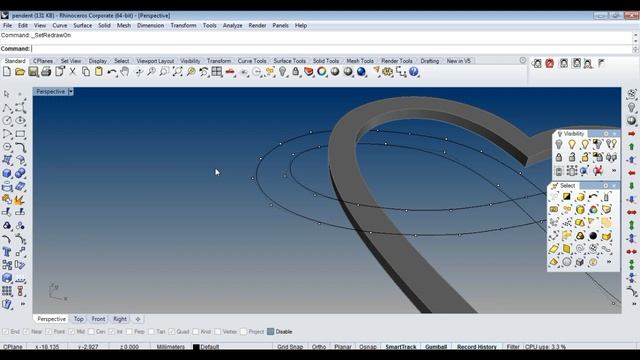
Task: Cut selection with the scissors icon
Action: [73, 72]
